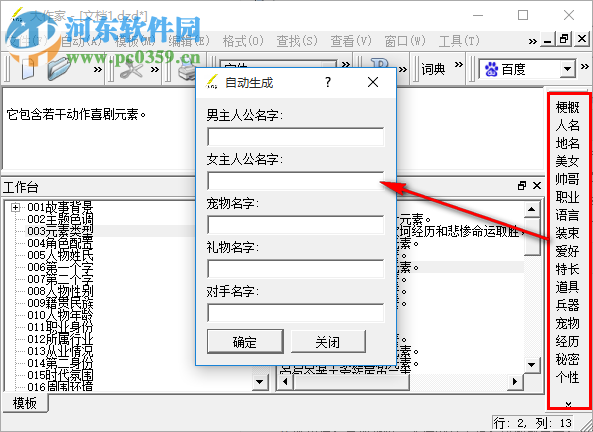593x432 pixels.
Task: Click the Baidu paw icon
Action: [491, 69]
